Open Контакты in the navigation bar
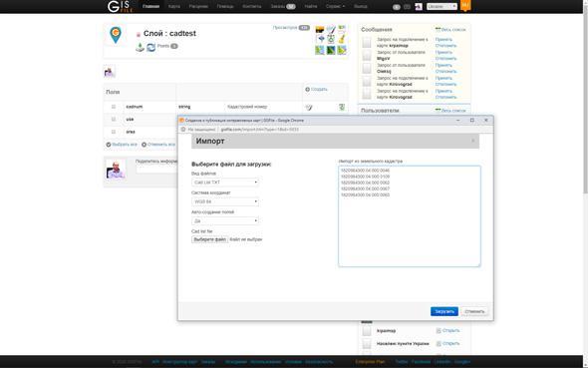588x368 pixels. coord(251,6)
